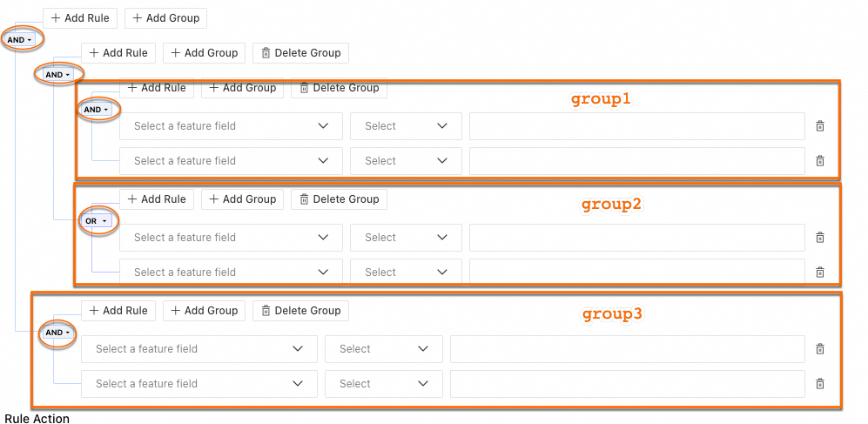Expand second feature field dropdown in group3
The height and width of the screenshot is (424, 868).
coord(198,384)
